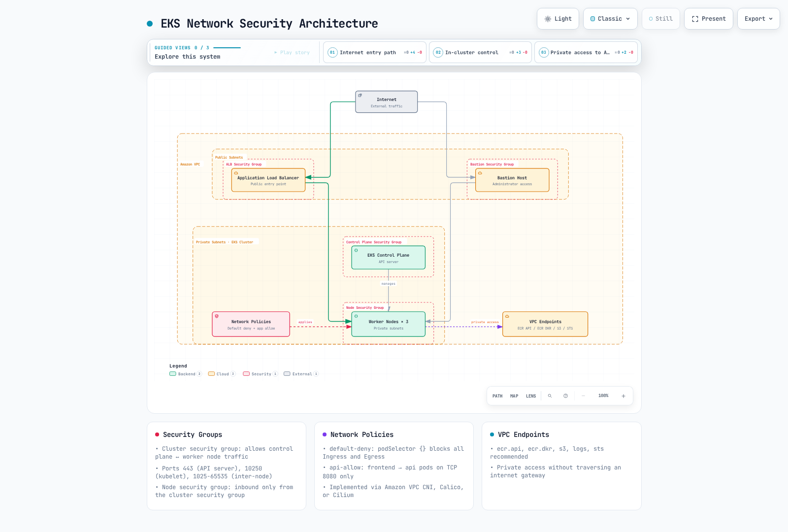Click the Present button

click(709, 19)
